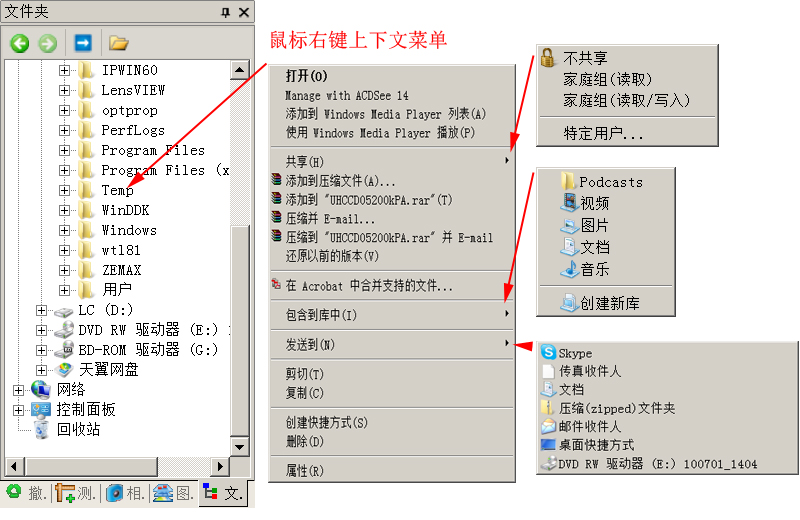Click 添加到 "UHCCD05200kPA.rar"(T) entry

coord(392,200)
